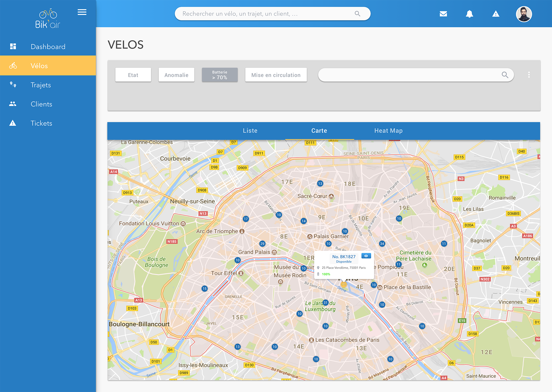Click the selected yellow bike marker

click(344, 284)
